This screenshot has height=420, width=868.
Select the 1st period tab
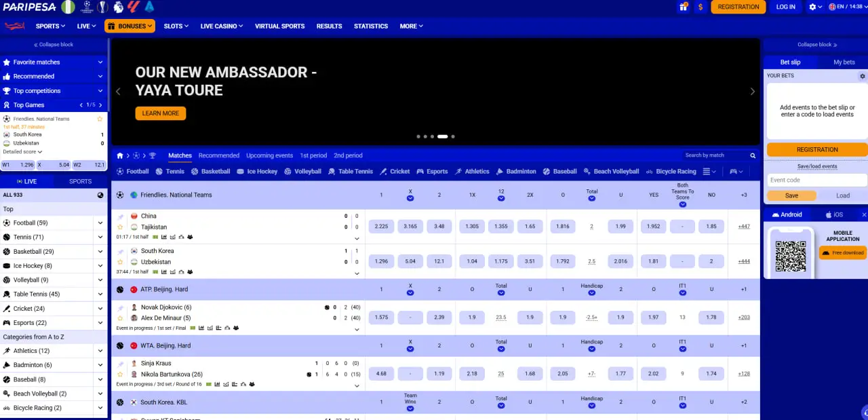click(313, 155)
